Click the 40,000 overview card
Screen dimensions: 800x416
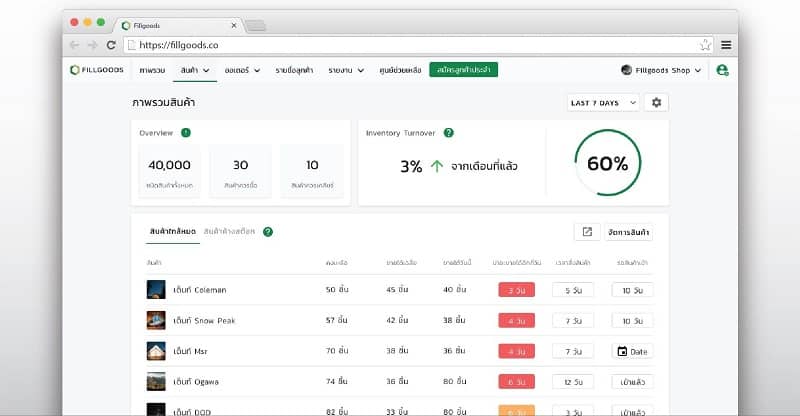point(169,172)
